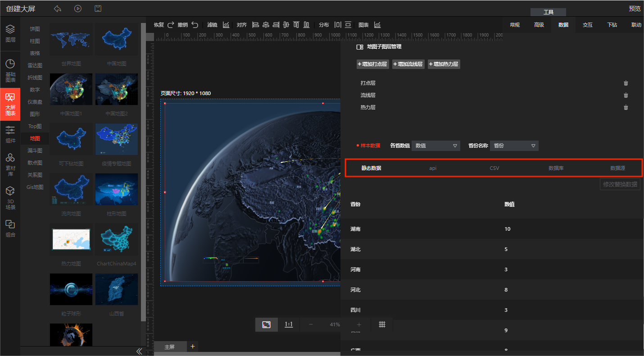
Task: Select the 热力地图 thumbnail
Action: click(x=71, y=239)
